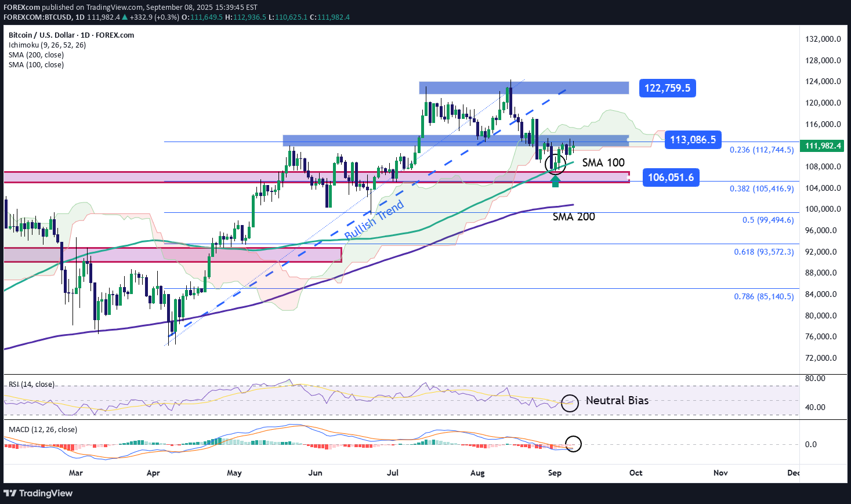Click the 106,051.6 price label

(671, 177)
